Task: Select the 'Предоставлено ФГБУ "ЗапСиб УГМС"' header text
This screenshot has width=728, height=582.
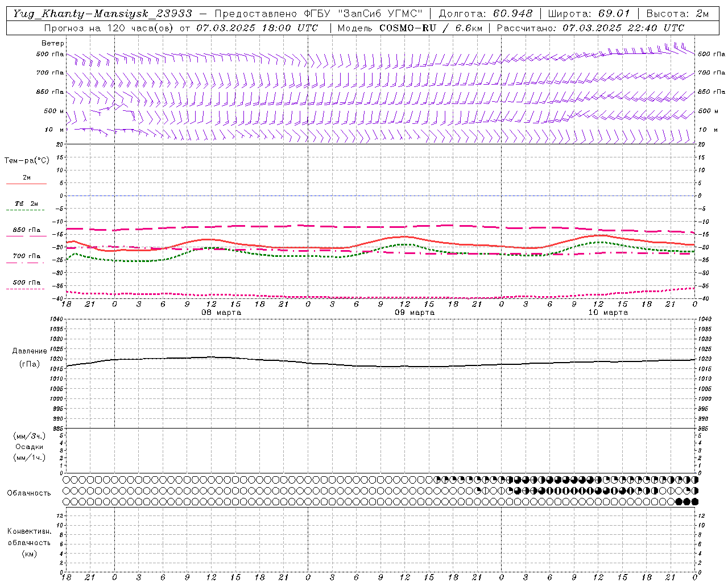Action: (x=318, y=14)
